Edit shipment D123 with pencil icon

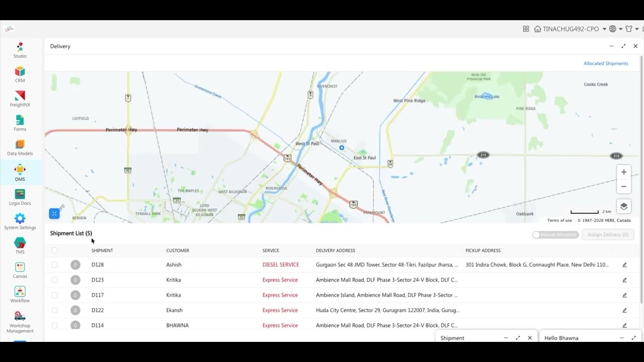click(x=624, y=280)
